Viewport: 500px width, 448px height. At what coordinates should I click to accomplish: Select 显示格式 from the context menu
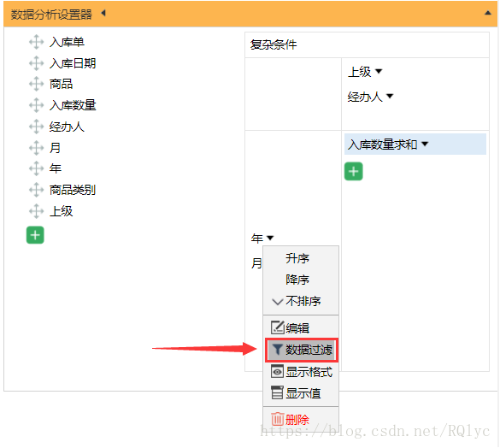click(x=301, y=372)
